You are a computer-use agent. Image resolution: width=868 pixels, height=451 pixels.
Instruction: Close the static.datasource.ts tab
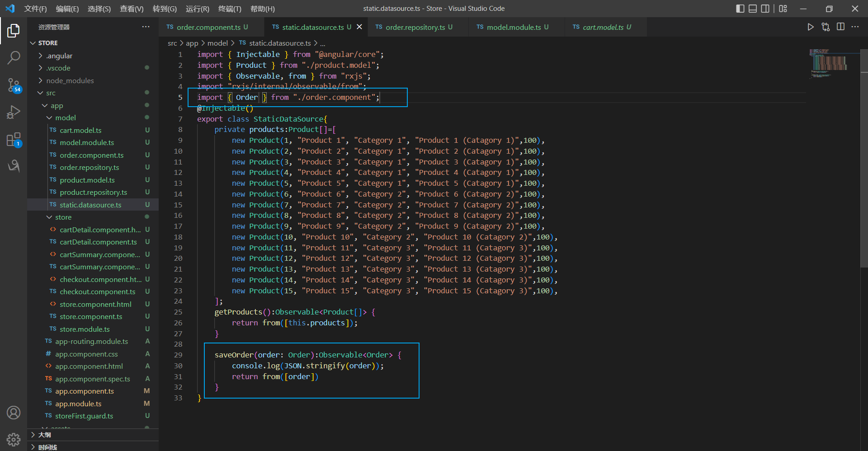point(359,27)
